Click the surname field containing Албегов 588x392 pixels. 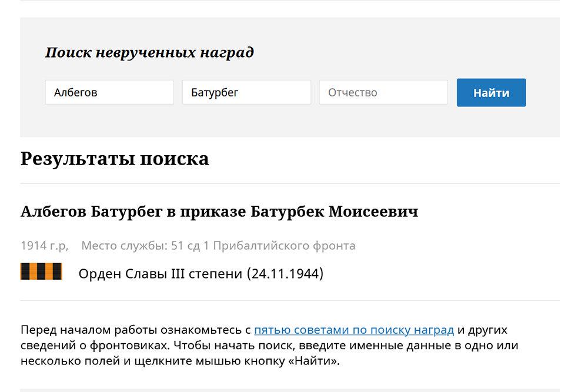tap(109, 92)
